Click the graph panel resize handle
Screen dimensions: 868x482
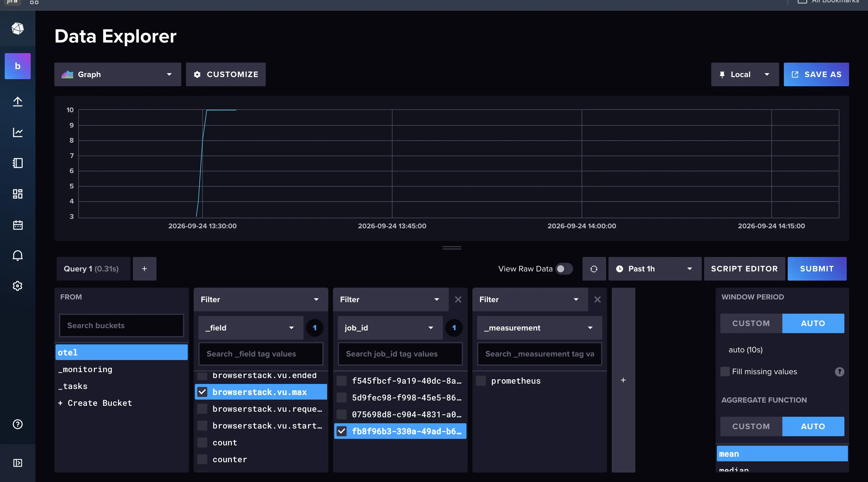tap(451, 248)
